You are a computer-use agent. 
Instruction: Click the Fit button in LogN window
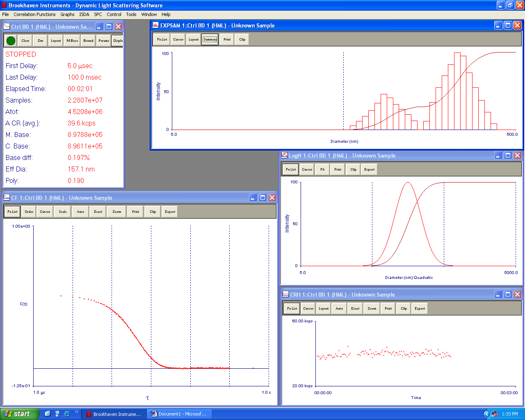322,169
